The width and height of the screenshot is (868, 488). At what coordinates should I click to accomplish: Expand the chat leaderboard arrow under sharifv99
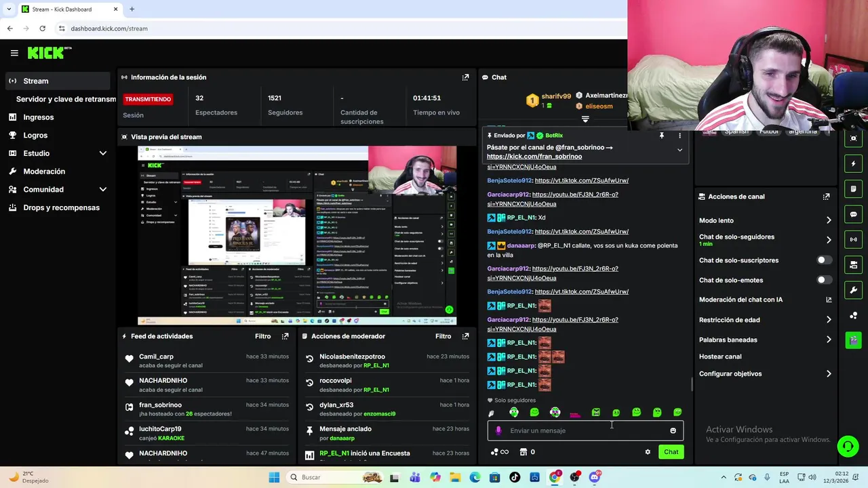point(585,119)
